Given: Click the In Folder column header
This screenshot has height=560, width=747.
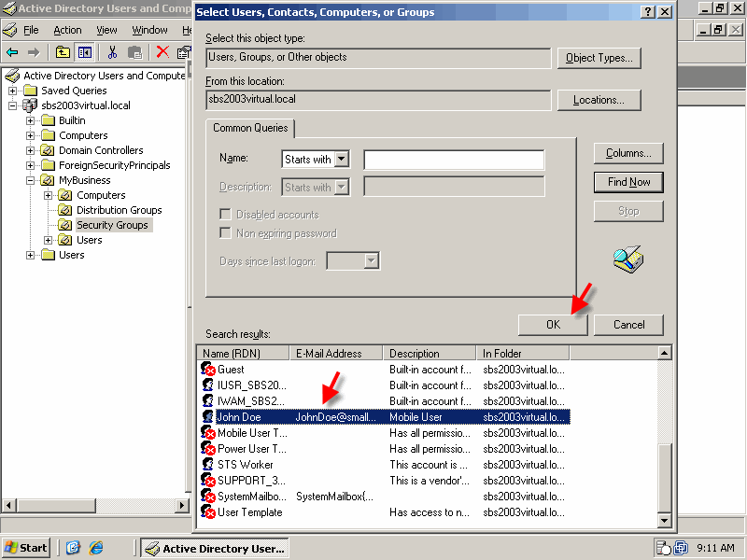Looking at the screenshot, I should [x=523, y=354].
